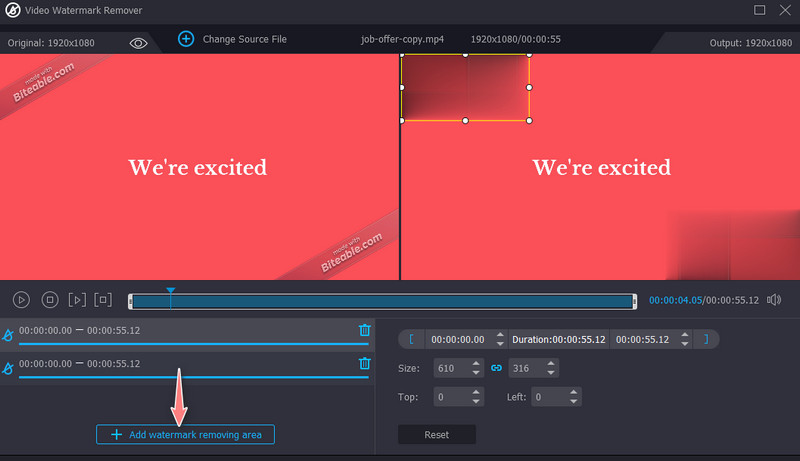Delete the first watermark area entry

(364, 330)
